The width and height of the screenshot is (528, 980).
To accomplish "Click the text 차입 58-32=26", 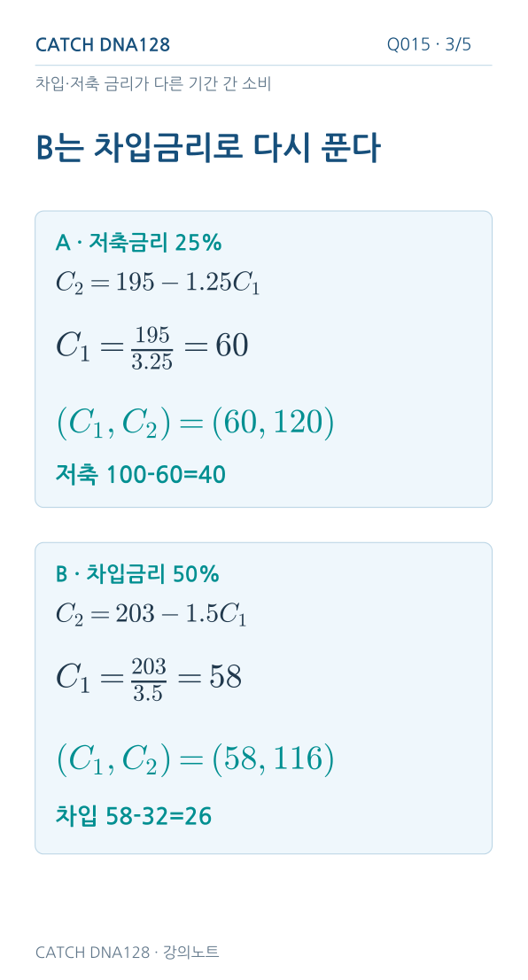I will click(x=134, y=815).
